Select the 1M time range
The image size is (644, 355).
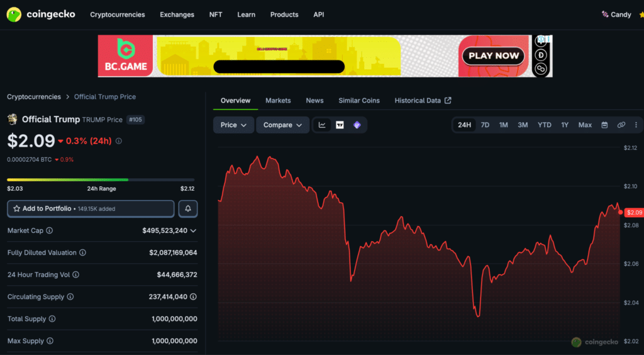point(504,125)
